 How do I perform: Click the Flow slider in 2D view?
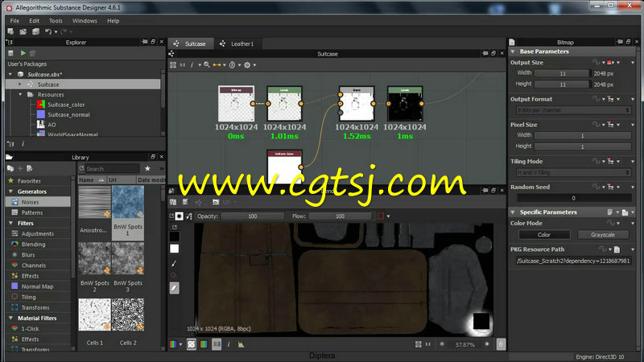click(340, 216)
